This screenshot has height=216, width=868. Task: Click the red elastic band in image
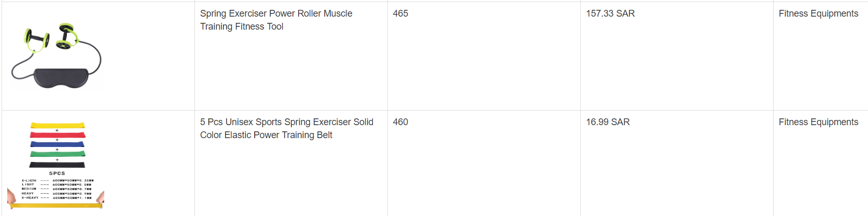(x=57, y=135)
